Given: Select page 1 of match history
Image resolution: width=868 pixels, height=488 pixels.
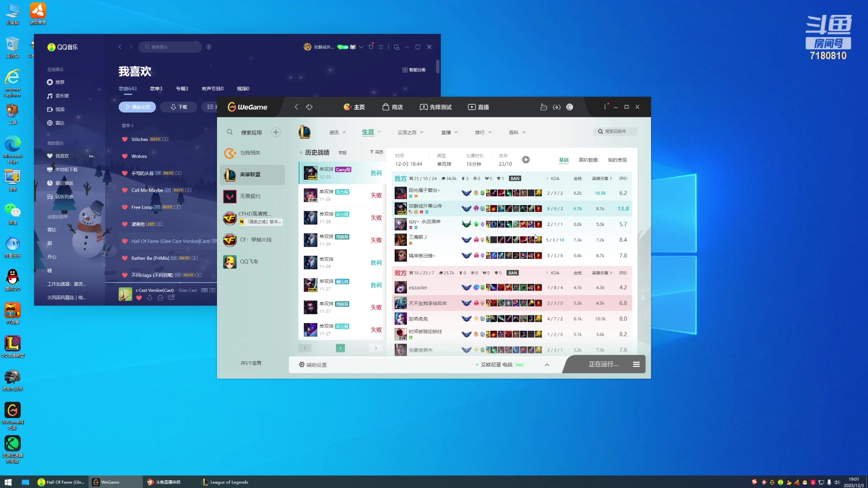Looking at the screenshot, I should pyautogui.click(x=340, y=348).
